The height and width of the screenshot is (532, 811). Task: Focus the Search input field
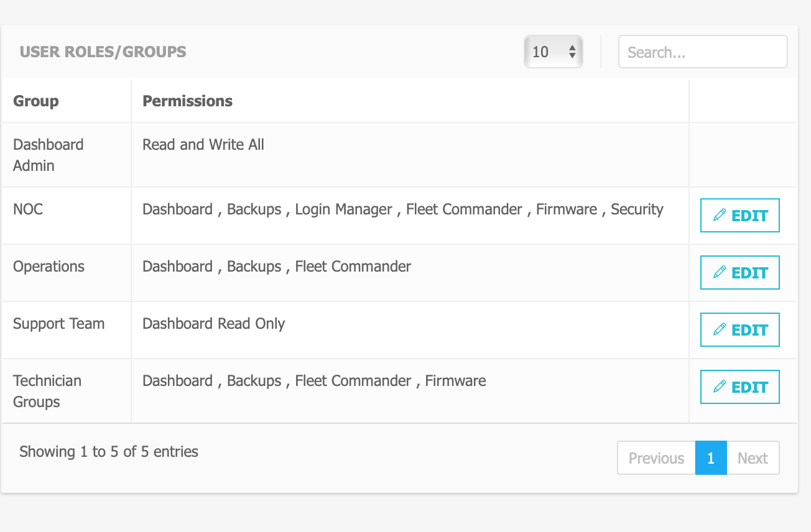point(702,52)
